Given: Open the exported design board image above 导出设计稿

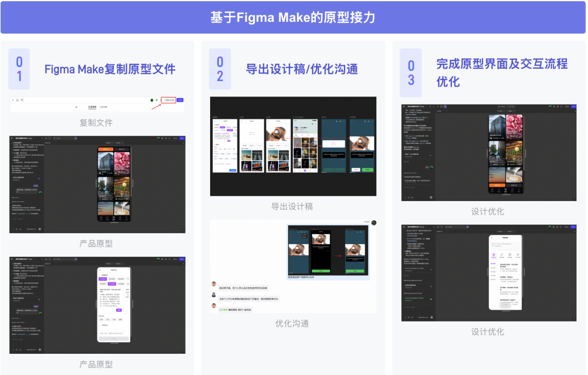Looking at the screenshot, I should (x=293, y=147).
